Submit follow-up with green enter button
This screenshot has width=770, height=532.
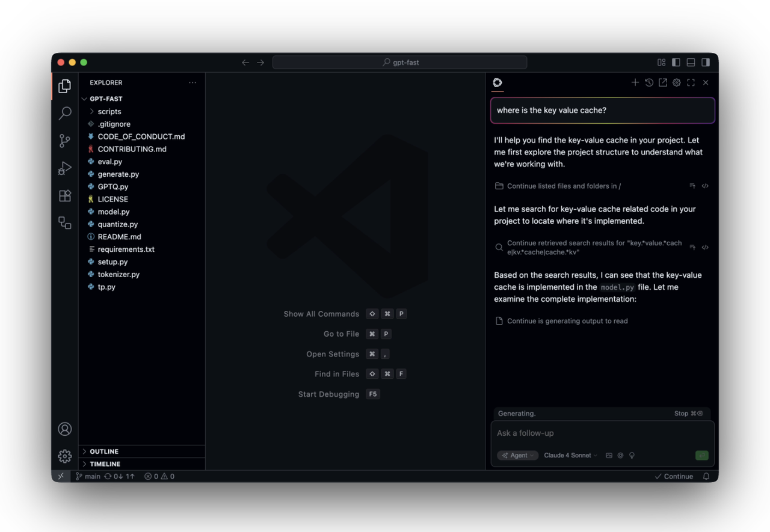(x=701, y=456)
